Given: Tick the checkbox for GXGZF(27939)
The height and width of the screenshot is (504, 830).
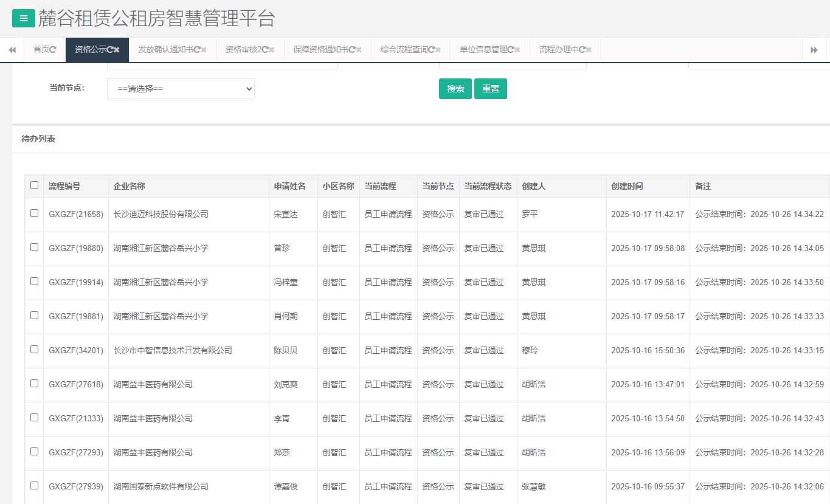Looking at the screenshot, I should tap(34, 486).
